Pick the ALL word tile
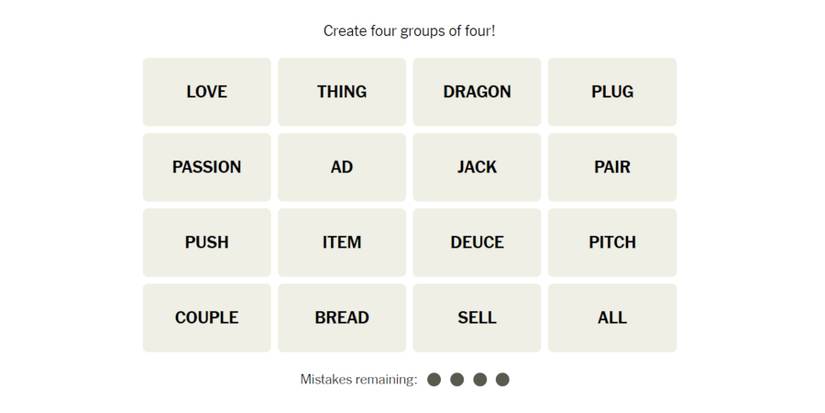825x413 pixels. pos(612,318)
